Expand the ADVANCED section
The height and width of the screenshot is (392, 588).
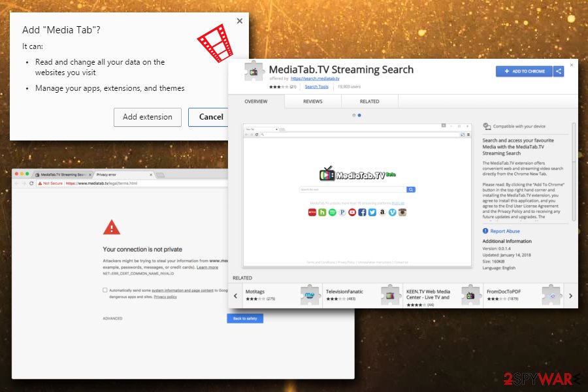tap(112, 318)
